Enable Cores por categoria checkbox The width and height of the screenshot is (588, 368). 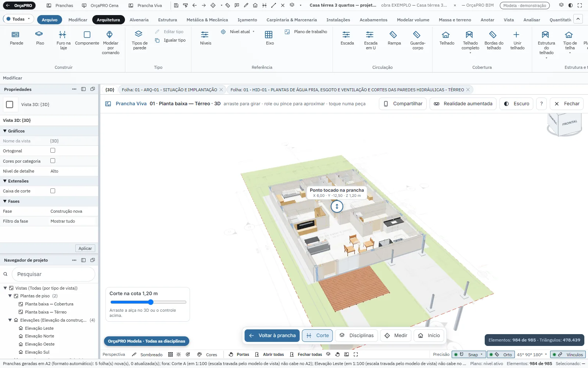(53, 161)
